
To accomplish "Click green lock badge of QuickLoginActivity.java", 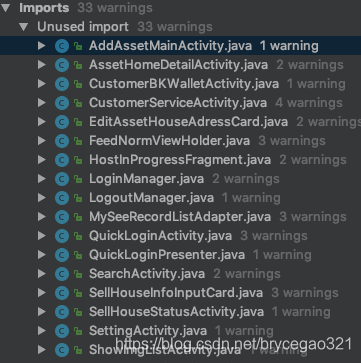I will [78, 236].
